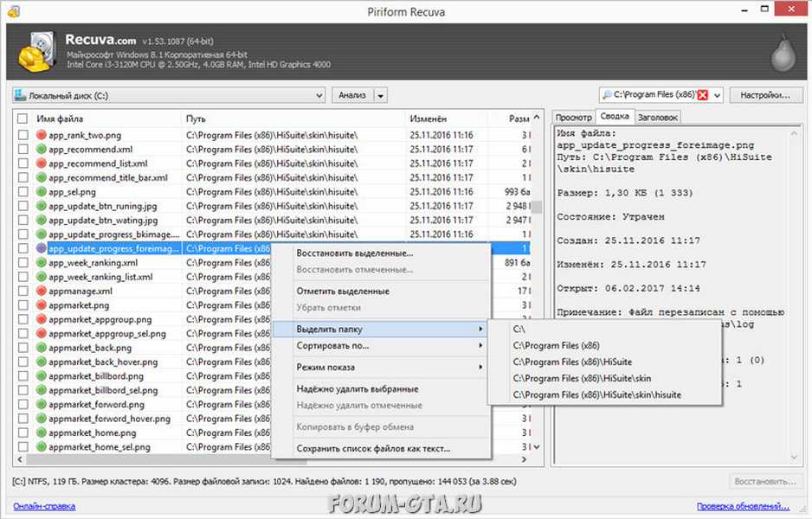Expand the Режим показа submenu
The image size is (812, 519).
click(x=382, y=368)
